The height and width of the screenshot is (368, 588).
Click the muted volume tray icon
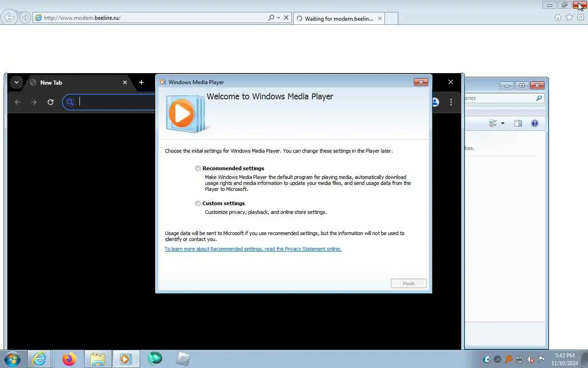point(531,359)
